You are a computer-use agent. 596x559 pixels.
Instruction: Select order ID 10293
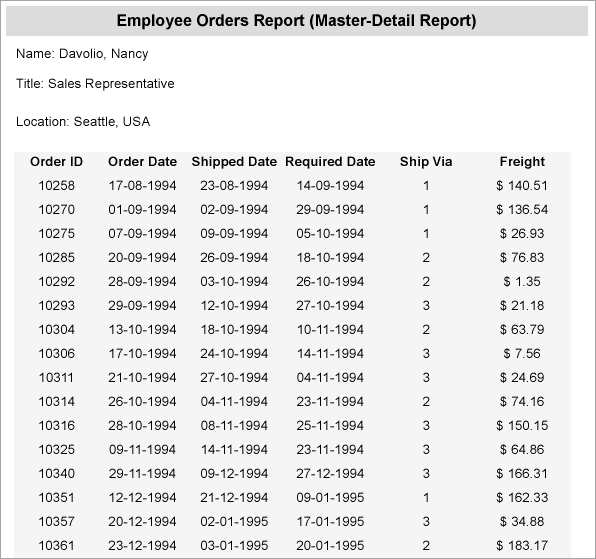(x=57, y=306)
